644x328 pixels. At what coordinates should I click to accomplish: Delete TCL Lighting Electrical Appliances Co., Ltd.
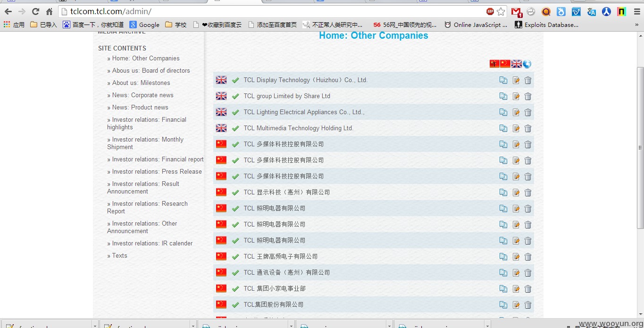[x=528, y=112]
